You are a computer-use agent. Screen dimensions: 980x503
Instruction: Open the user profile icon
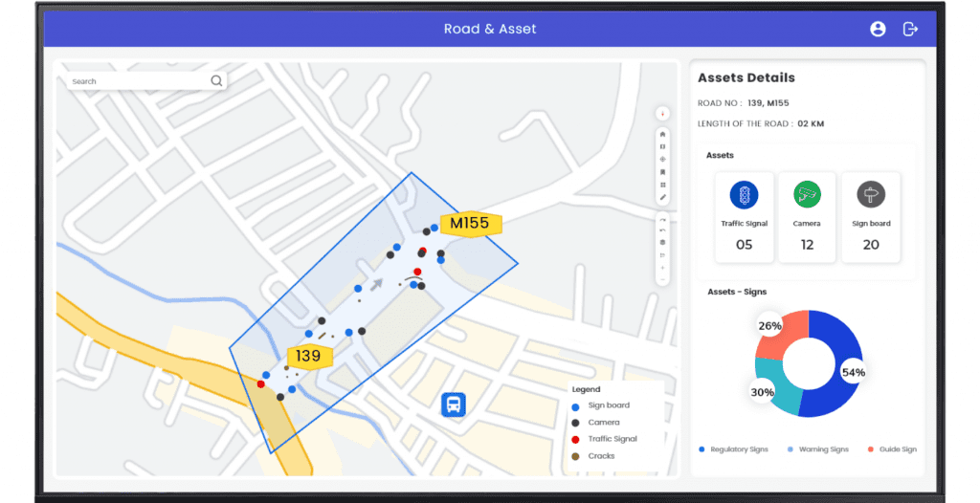click(x=878, y=29)
